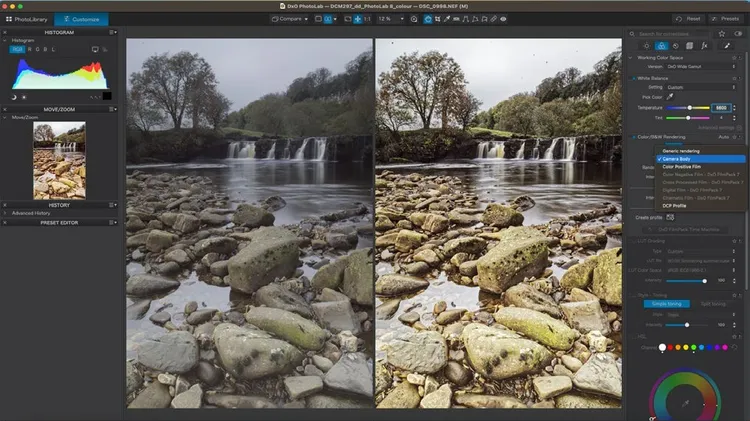750x421 pixels.
Task: Select the Simple toning button
Action: (x=666, y=304)
